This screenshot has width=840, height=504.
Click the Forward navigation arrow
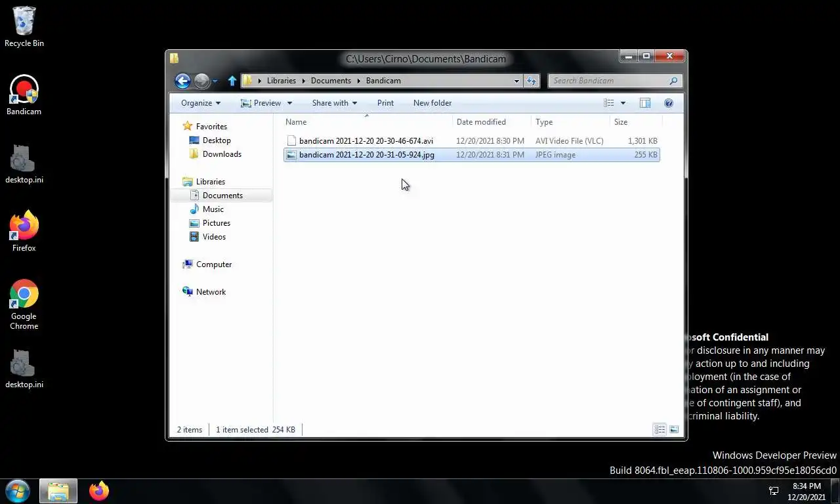202,81
